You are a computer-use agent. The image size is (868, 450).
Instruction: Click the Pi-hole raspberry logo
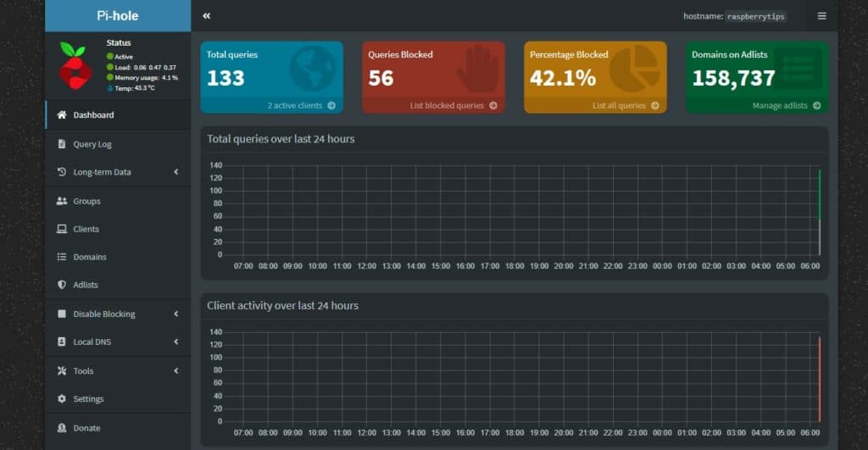click(75, 65)
